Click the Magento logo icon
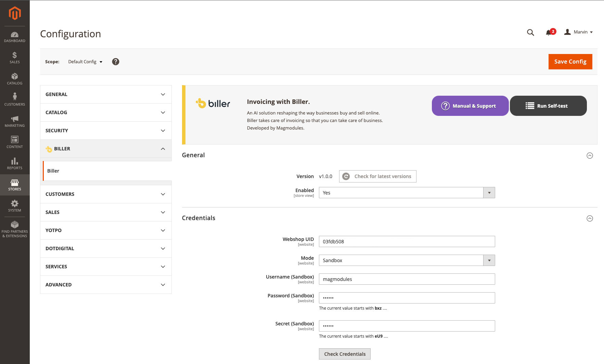604x364 pixels. [15, 13]
